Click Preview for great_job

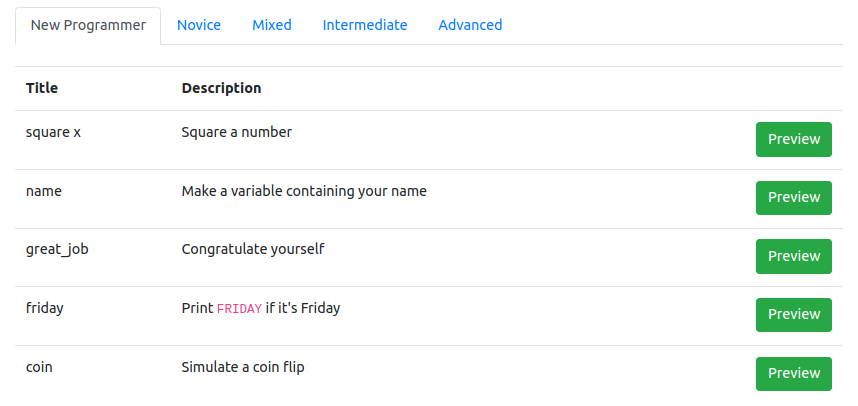[793, 256]
